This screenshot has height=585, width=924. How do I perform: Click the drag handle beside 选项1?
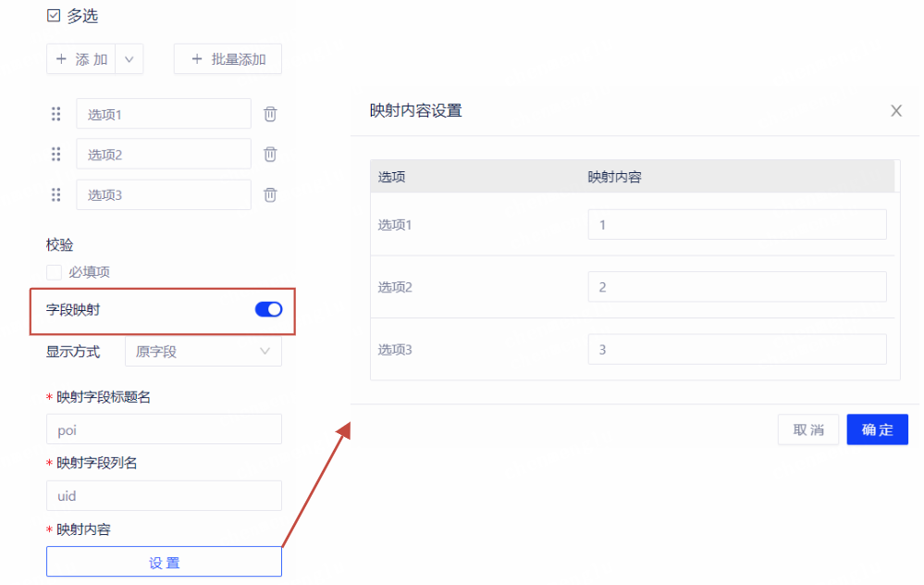coord(55,114)
